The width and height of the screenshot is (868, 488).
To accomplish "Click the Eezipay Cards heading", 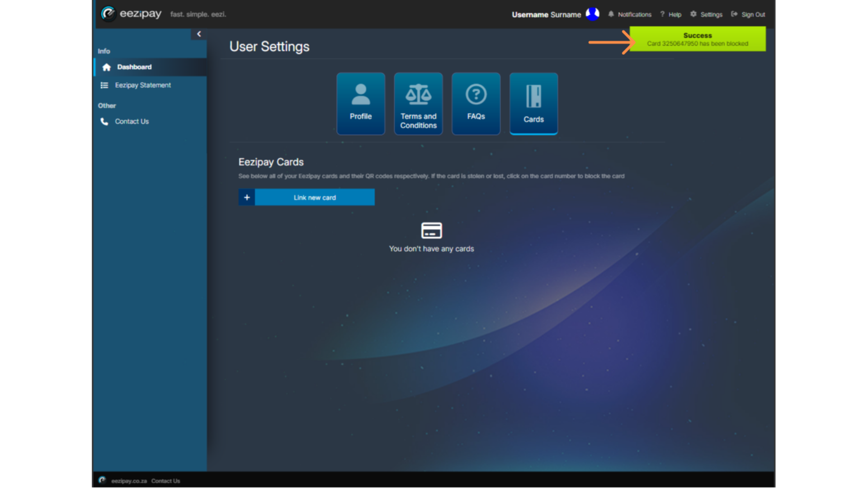I will click(271, 162).
